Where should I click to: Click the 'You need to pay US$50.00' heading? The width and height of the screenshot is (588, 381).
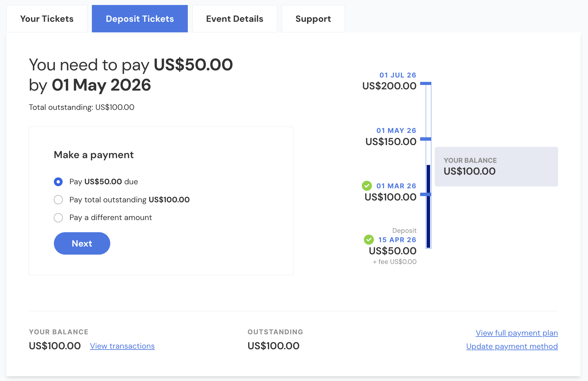[131, 65]
